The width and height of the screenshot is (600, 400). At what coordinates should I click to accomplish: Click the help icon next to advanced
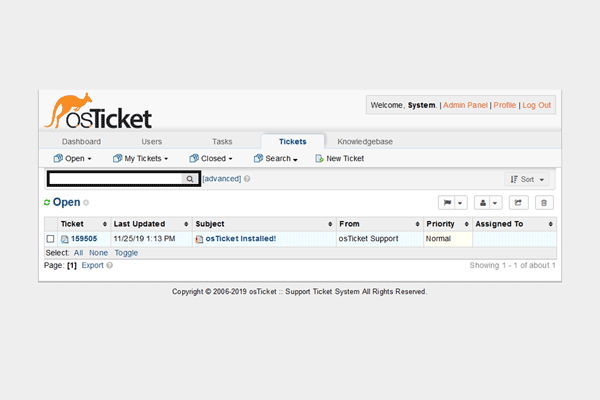point(247,179)
